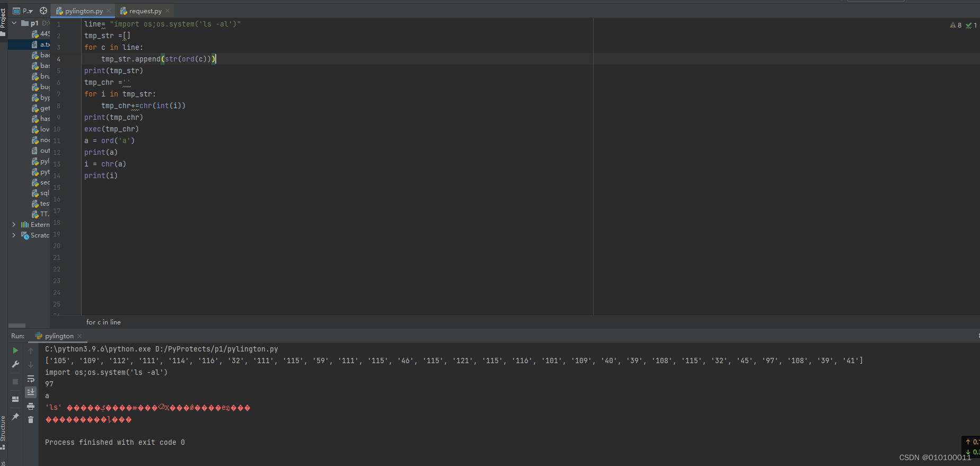Click the typo check indicator showing 1
The width and height of the screenshot is (980, 466).
[x=972, y=25]
